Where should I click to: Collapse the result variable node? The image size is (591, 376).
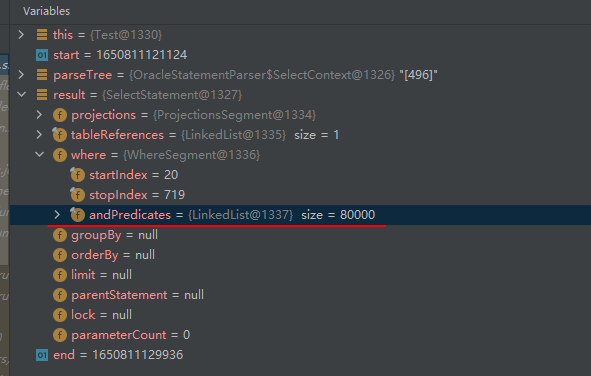(x=21, y=95)
